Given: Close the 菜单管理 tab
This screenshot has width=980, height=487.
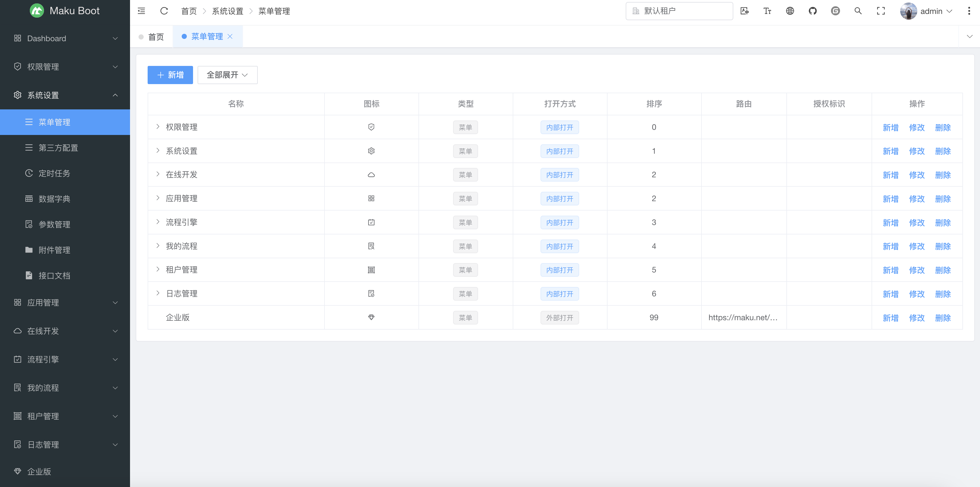Looking at the screenshot, I should tap(230, 37).
